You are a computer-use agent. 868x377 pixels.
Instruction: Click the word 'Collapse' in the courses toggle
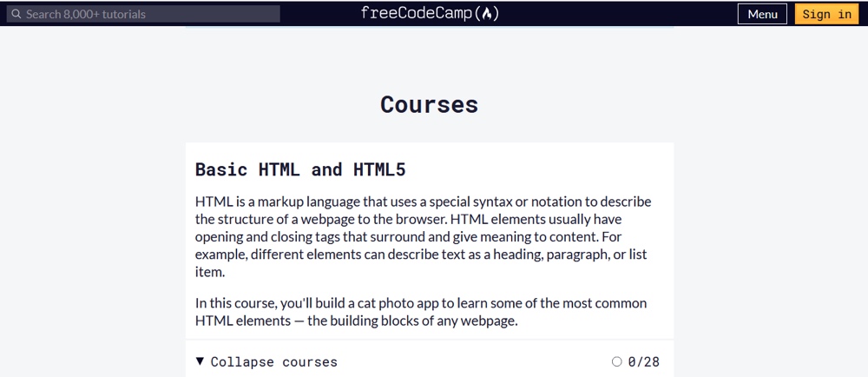[x=242, y=361]
